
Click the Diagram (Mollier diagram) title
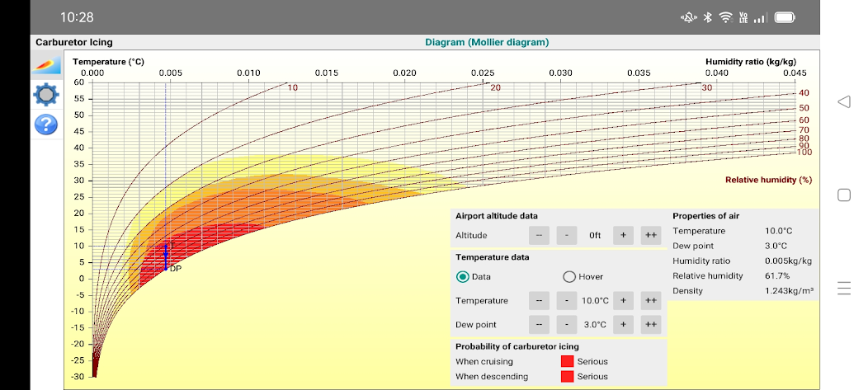pos(487,42)
